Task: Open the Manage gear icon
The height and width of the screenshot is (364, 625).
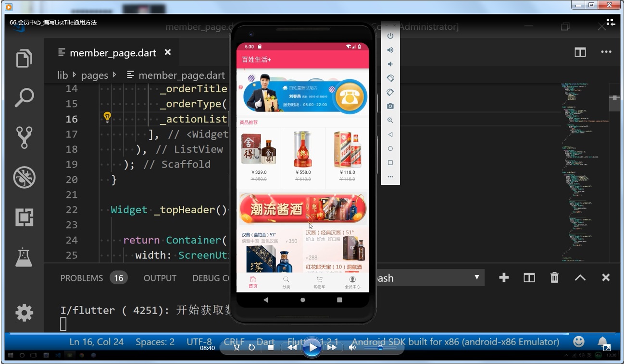Action: [x=24, y=313]
